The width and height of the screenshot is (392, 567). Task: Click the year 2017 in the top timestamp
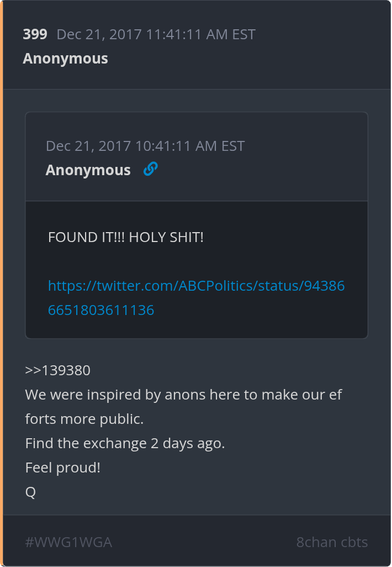[x=125, y=34]
